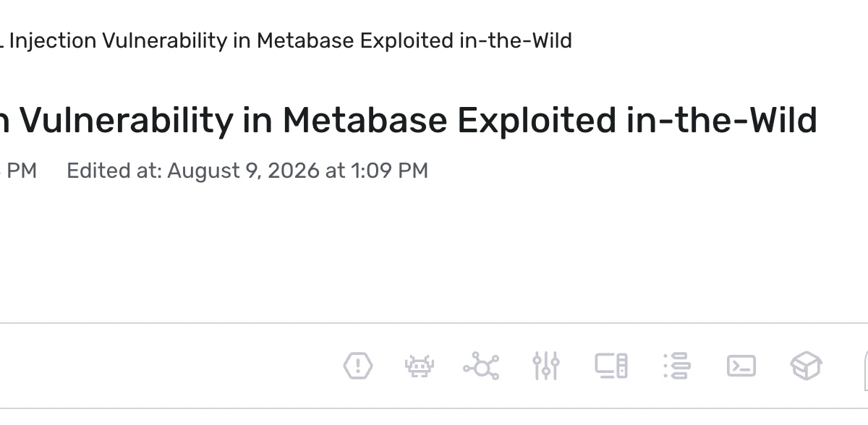Open the alert hexagon exclamation icon
Viewport: 868px width, 425px height.
tap(357, 366)
